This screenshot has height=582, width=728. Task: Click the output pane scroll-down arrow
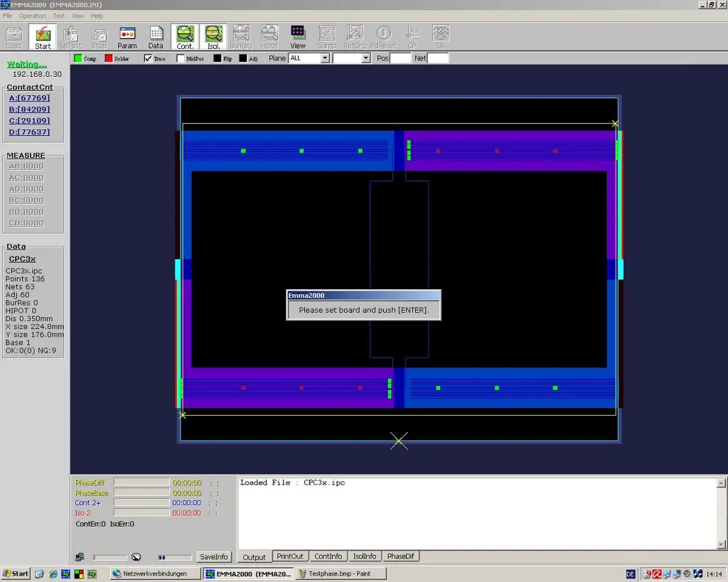point(722,544)
